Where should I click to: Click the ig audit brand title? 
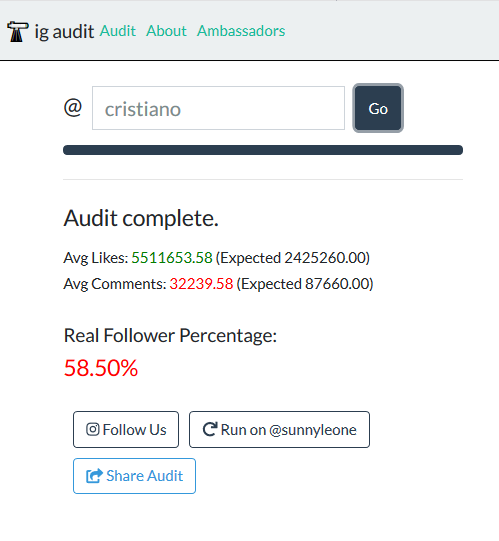(x=64, y=32)
